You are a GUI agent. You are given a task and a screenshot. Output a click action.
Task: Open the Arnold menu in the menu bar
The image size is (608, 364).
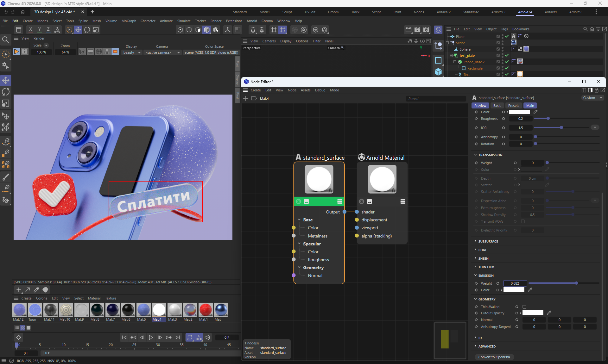[x=252, y=21]
